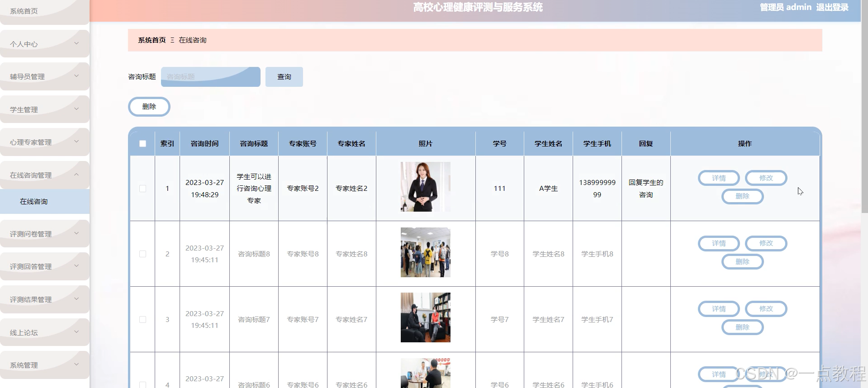Expand the 评测回答管理 menu chevron
The height and width of the screenshot is (388, 868).
click(76, 266)
